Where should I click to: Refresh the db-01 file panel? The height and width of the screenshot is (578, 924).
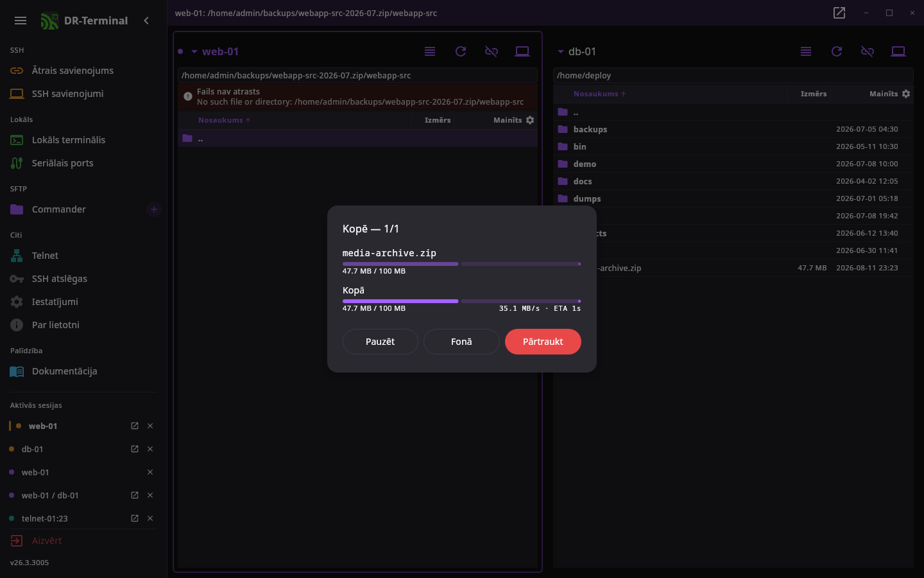837,51
